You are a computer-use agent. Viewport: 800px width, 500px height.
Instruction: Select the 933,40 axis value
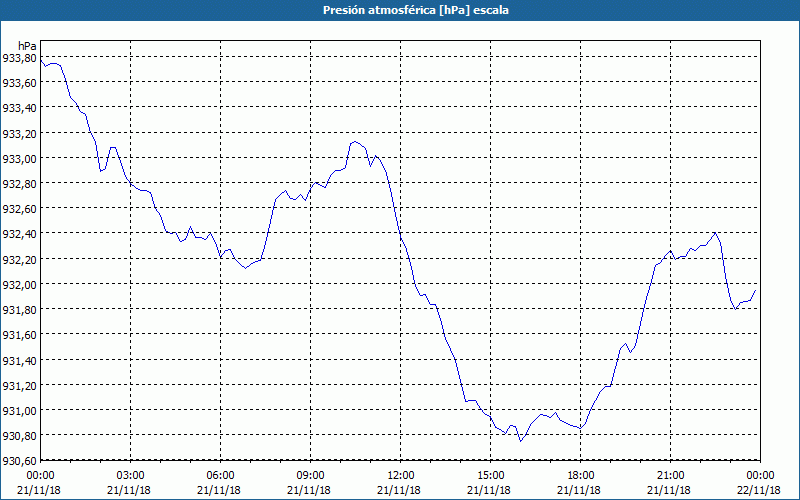pos(18,108)
